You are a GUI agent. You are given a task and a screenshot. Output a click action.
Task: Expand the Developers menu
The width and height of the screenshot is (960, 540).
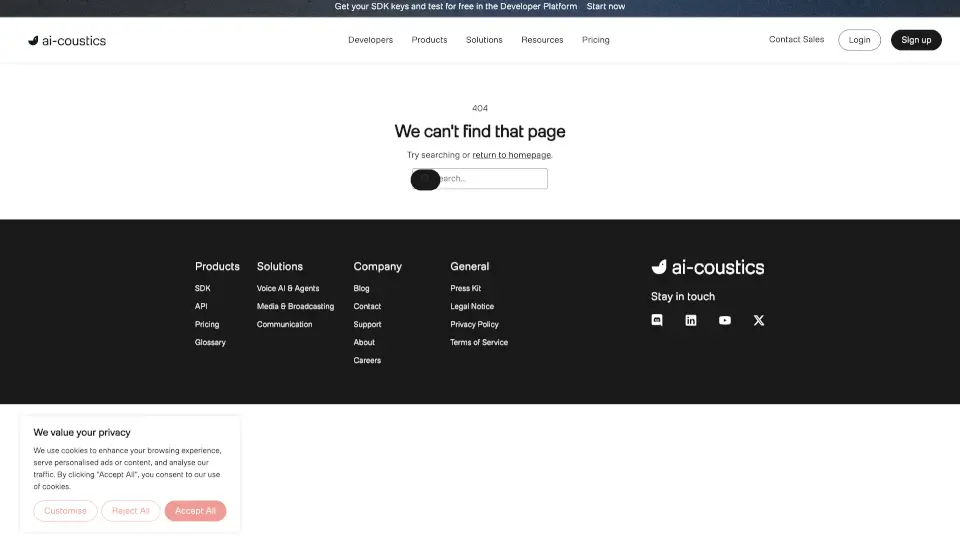[370, 40]
